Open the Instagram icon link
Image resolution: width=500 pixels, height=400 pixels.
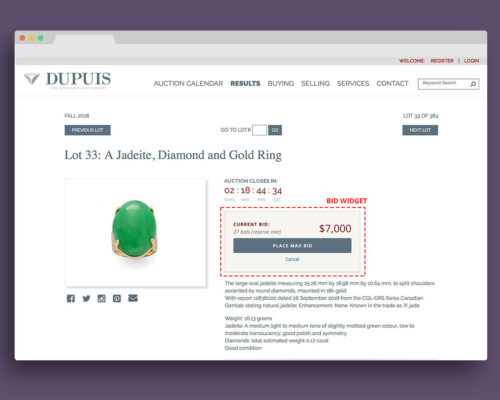(102, 298)
